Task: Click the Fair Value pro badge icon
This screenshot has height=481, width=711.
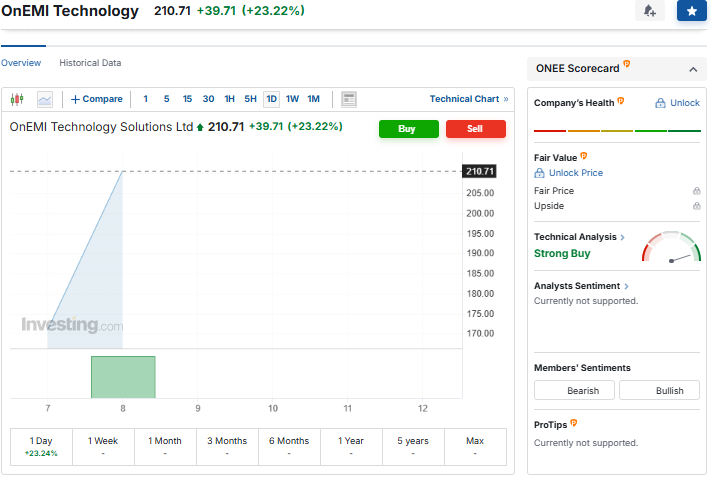Action: (x=584, y=156)
